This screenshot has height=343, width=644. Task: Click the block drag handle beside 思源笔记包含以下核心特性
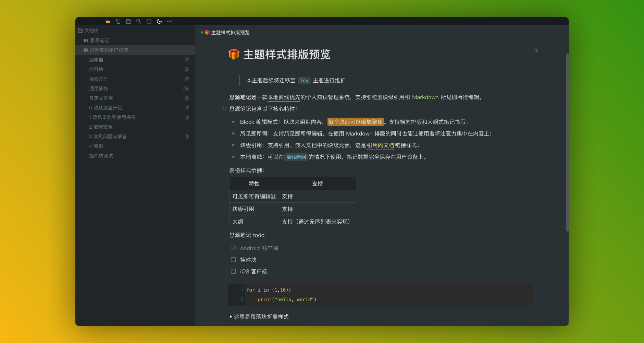224,109
